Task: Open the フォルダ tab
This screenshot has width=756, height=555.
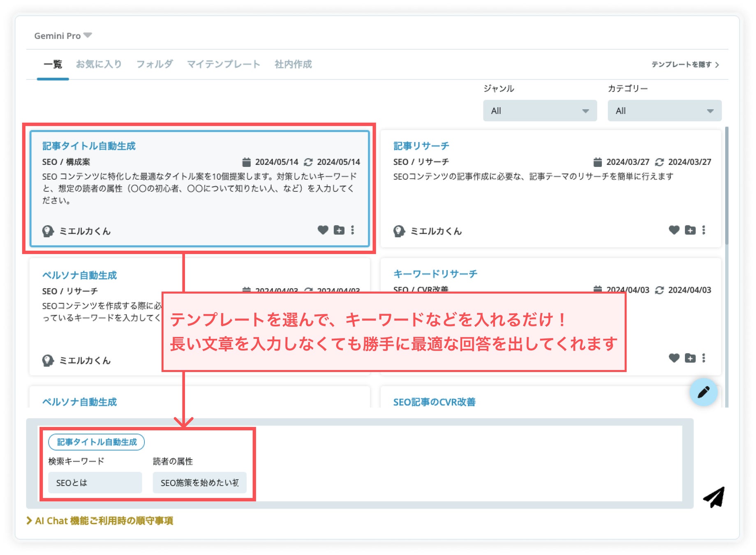Action: coord(155,64)
